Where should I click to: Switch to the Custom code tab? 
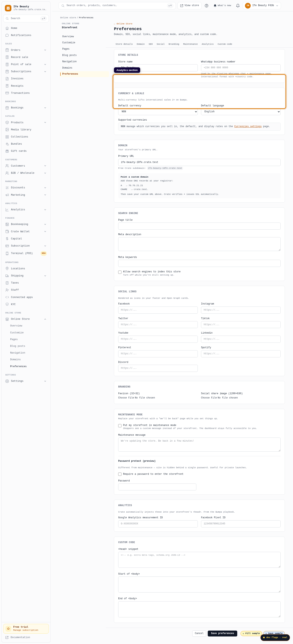point(225,44)
